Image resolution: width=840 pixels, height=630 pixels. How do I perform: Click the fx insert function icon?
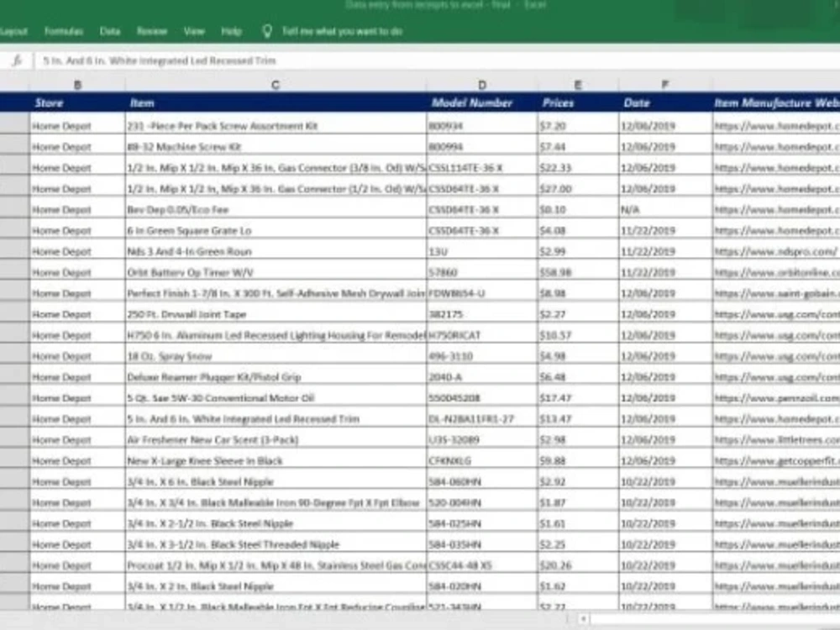coord(17,60)
